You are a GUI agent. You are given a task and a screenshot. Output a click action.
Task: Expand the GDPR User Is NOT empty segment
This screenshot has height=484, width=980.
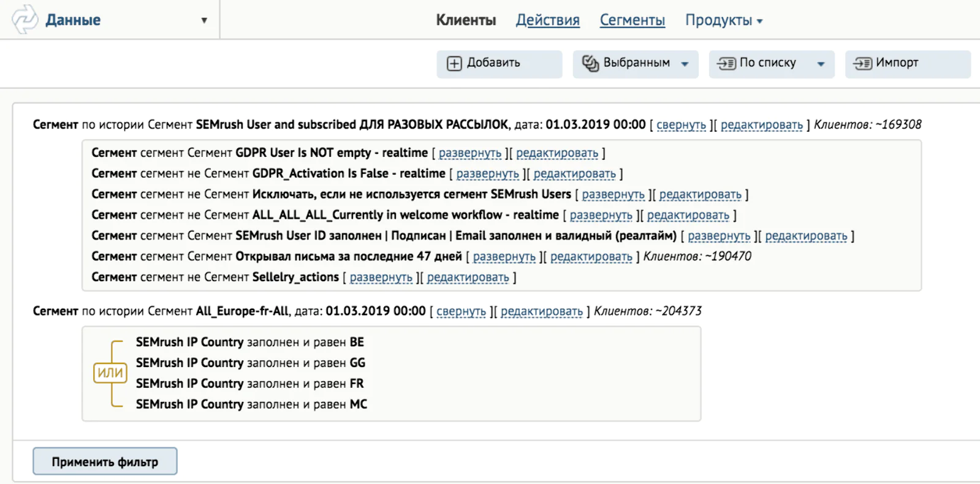pos(470,153)
